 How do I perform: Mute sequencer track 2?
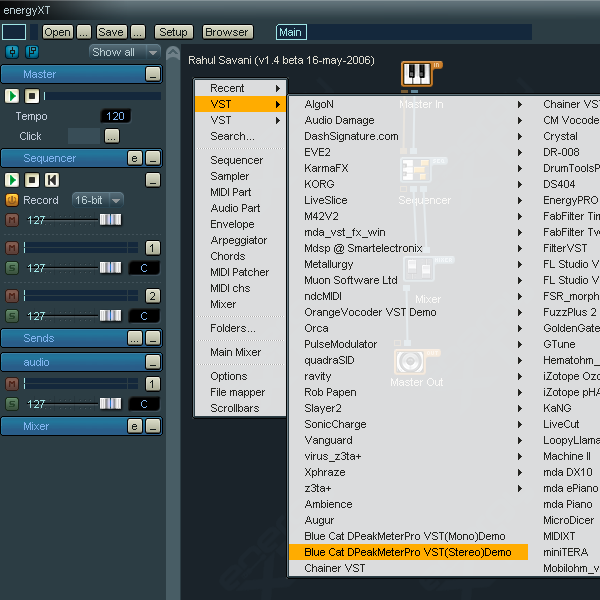click(x=12, y=296)
